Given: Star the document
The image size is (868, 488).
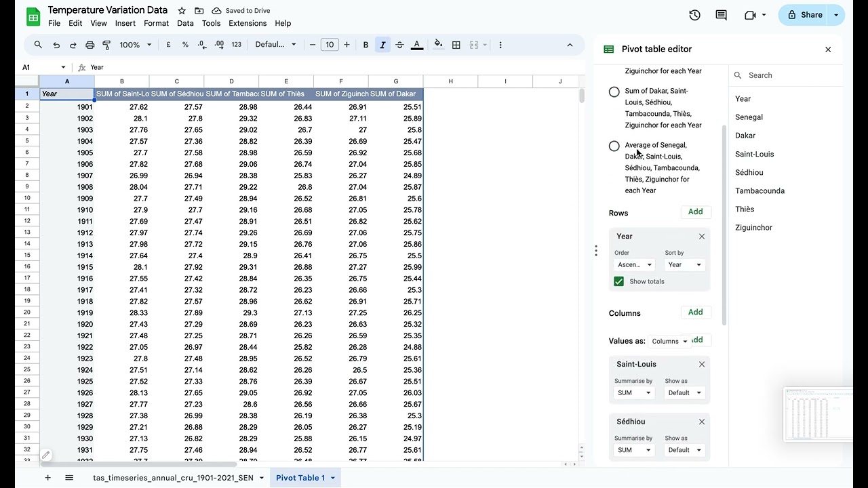Looking at the screenshot, I should pyautogui.click(x=182, y=11).
